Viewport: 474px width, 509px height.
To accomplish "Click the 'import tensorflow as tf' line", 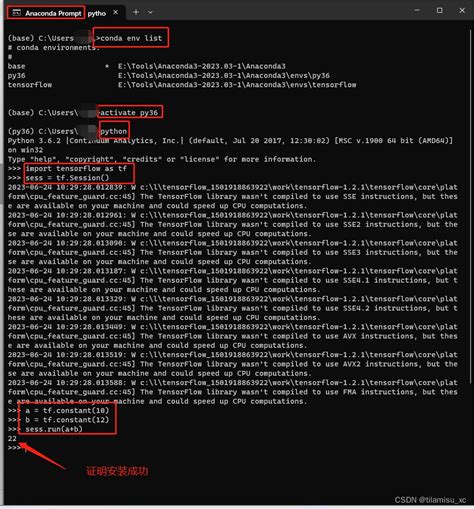I will 76,168.
